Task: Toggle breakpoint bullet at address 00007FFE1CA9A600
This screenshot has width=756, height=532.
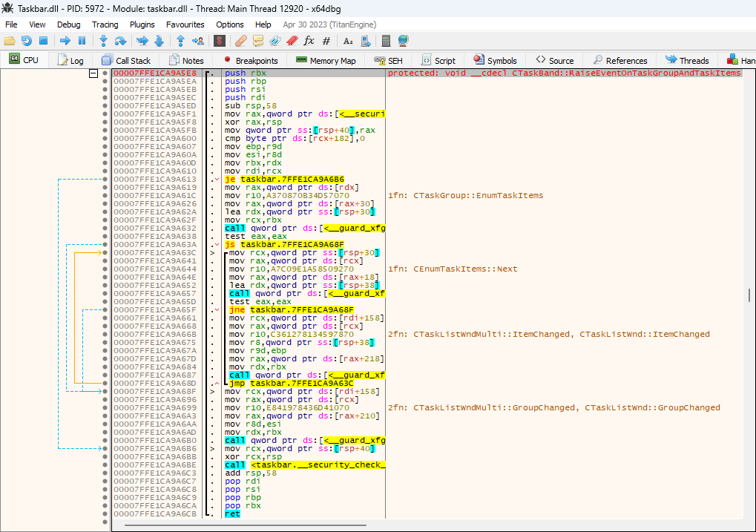Action: click(x=105, y=139)
